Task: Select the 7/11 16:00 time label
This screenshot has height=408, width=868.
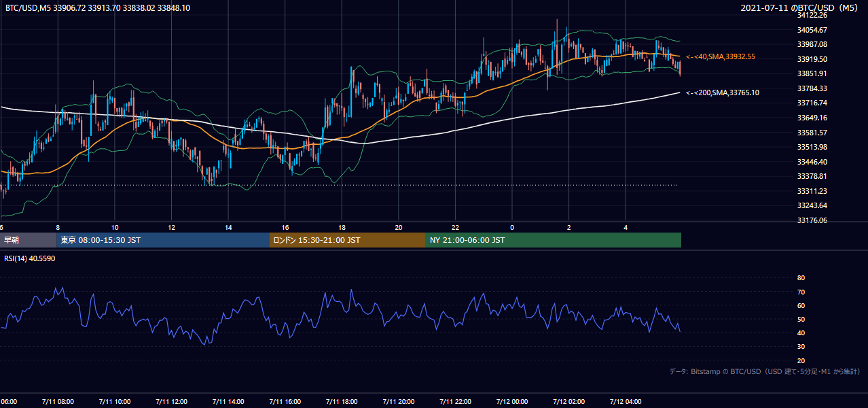Action: tap(285, 401)
